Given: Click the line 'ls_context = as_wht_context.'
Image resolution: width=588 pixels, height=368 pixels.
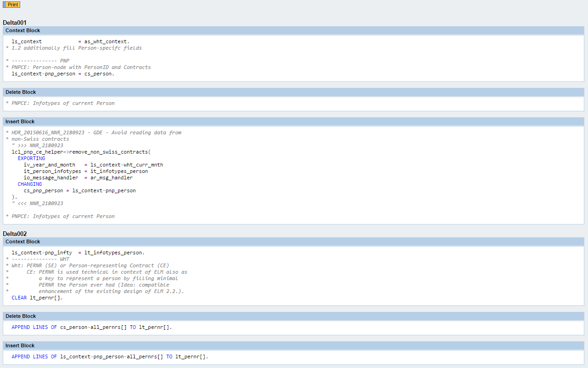Looking at the screenshot, I should tap(71, 41).
